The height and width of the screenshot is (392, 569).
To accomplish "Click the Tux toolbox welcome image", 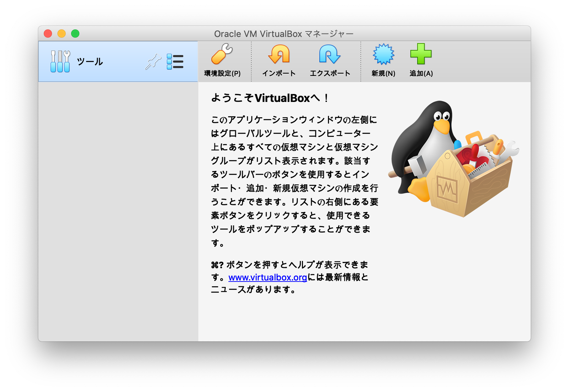I will pyautogui.click(x=453, y=159).
